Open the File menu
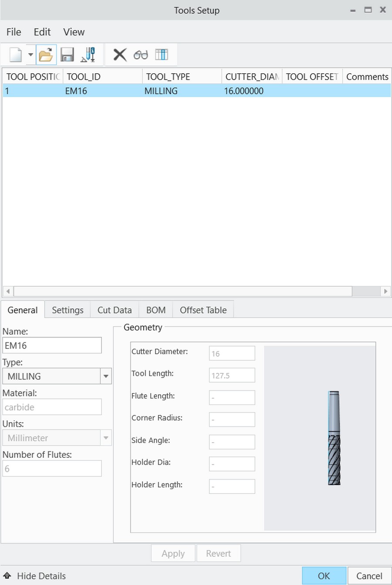The height and width of the screenshot is (585, 392). (14, 32)
